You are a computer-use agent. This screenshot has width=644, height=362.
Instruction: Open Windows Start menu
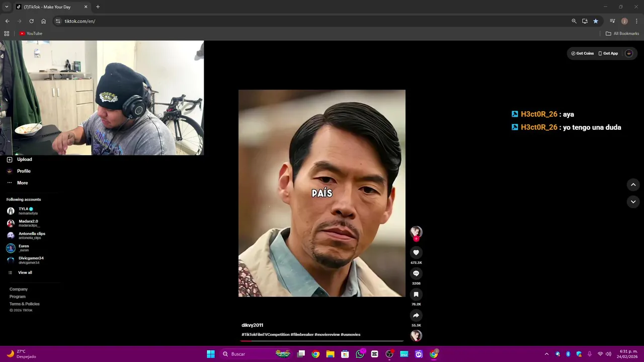211,354
